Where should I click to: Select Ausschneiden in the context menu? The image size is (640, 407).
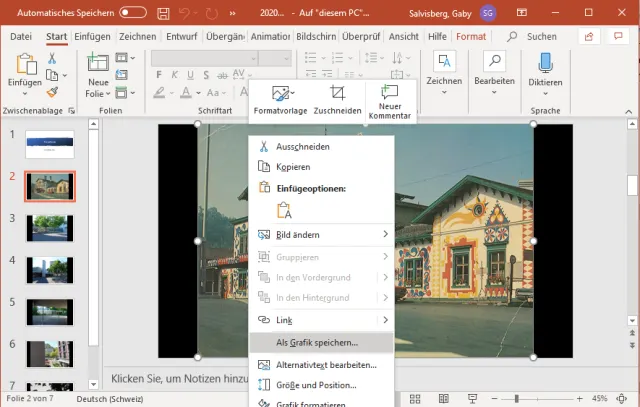click(x=302, y=147)
